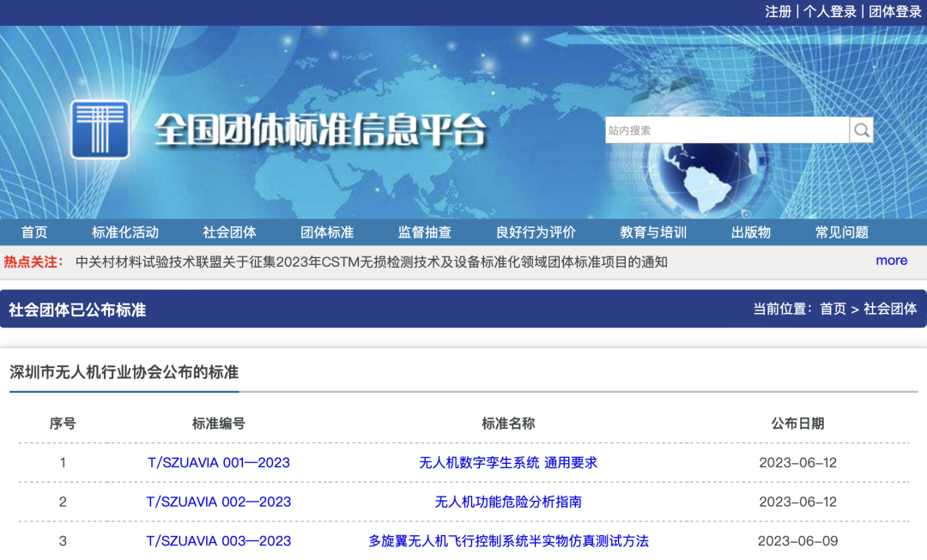
Task: Click the 全国团体标准信息平台 site title
Action: tap(320, 130)
